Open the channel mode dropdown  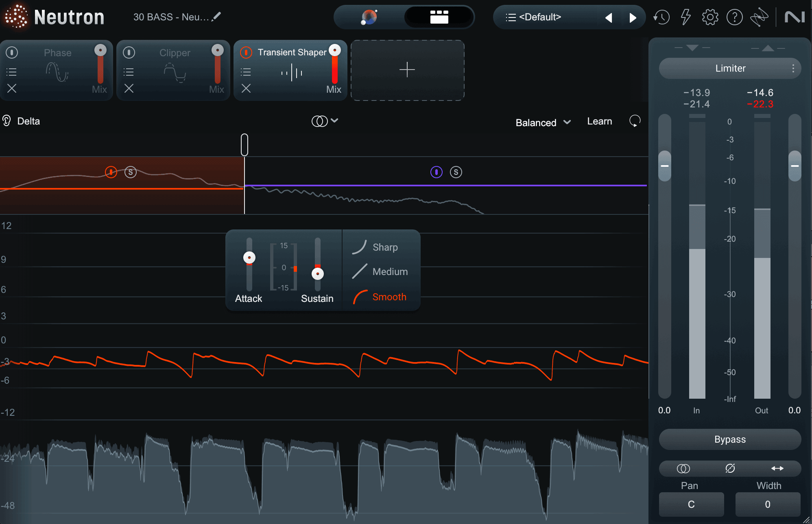pyautogui.click(x=325, y=121)
